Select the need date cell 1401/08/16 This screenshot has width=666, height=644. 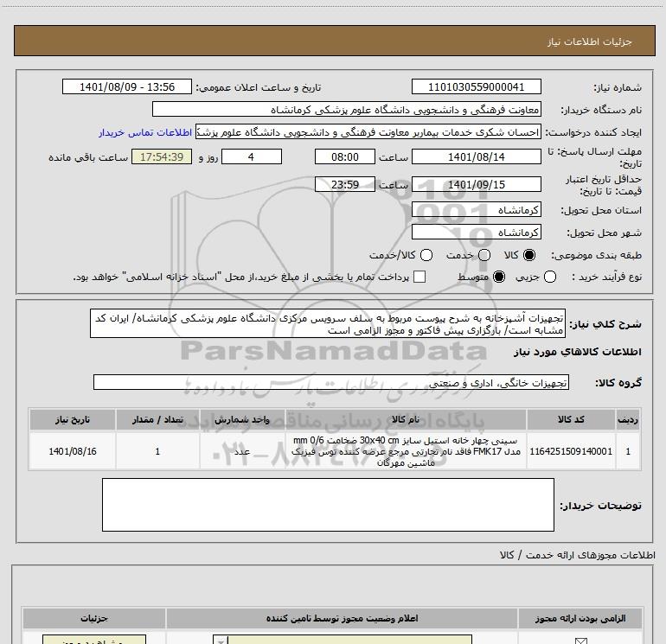pyautogui.click(x=73, y=451)
